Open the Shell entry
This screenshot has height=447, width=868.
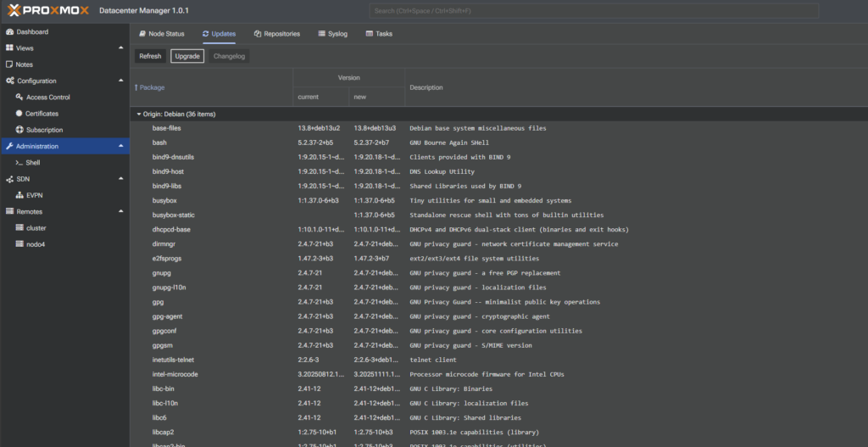tap(64, 163)
